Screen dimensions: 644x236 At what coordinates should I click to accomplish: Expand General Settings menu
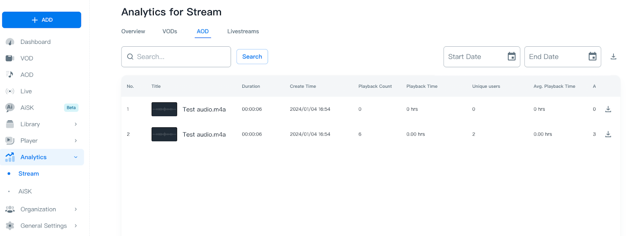tap(76, 226)
